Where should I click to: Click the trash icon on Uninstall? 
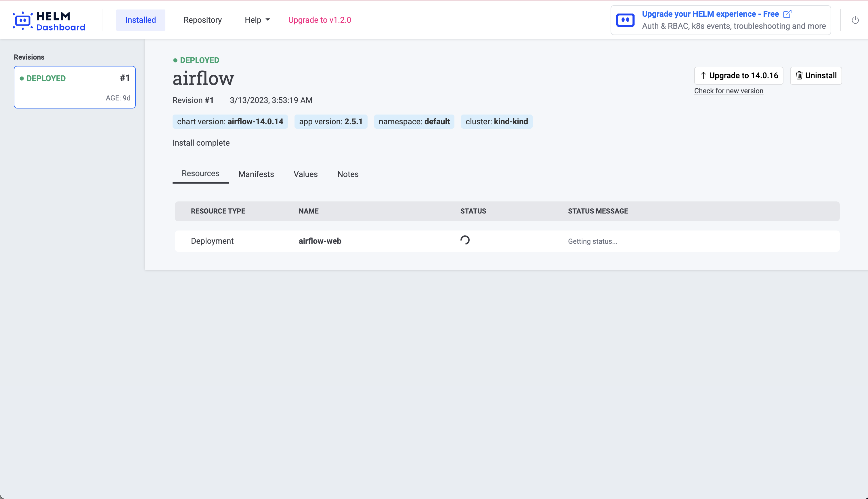(x=799, y=75)
